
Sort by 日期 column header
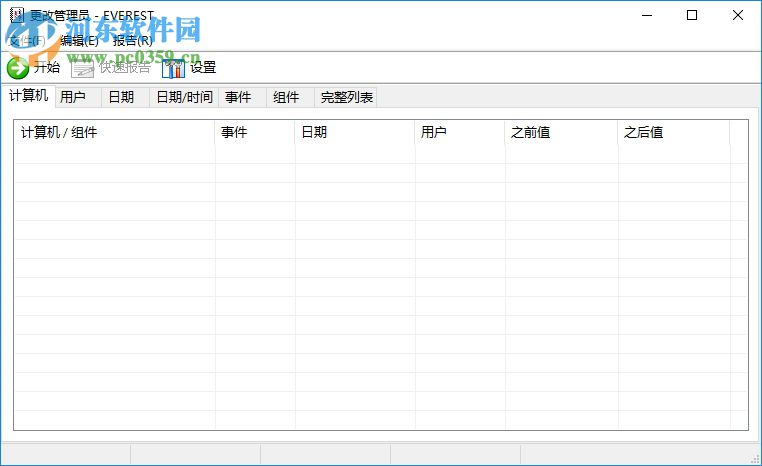point(355,132)
